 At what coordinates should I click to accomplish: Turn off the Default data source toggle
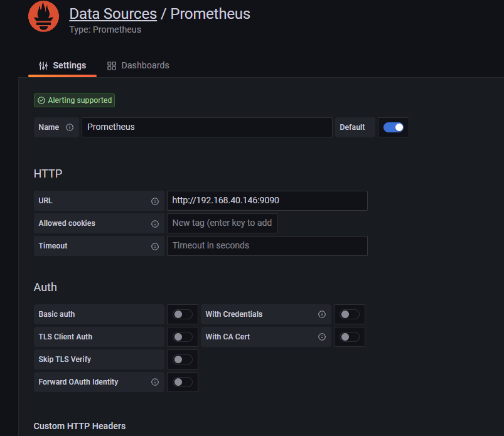pyautogui.click(x=394, y=127)
